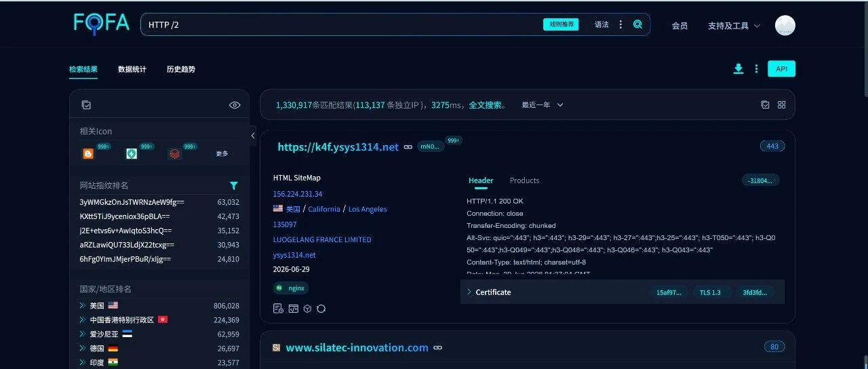868x369 pixels.
Task: Expand the 美国 country row
Action: click(x=83, y=306)
